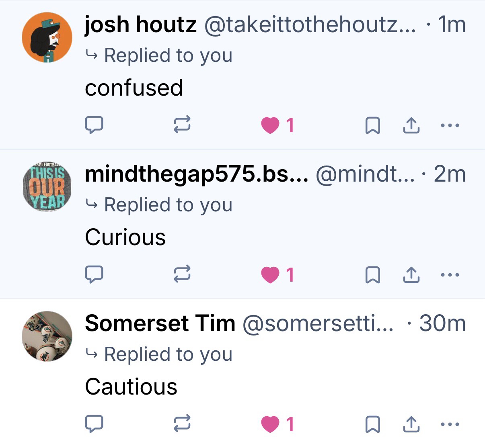Open josh houtz's profile avatar

point(47,37)
